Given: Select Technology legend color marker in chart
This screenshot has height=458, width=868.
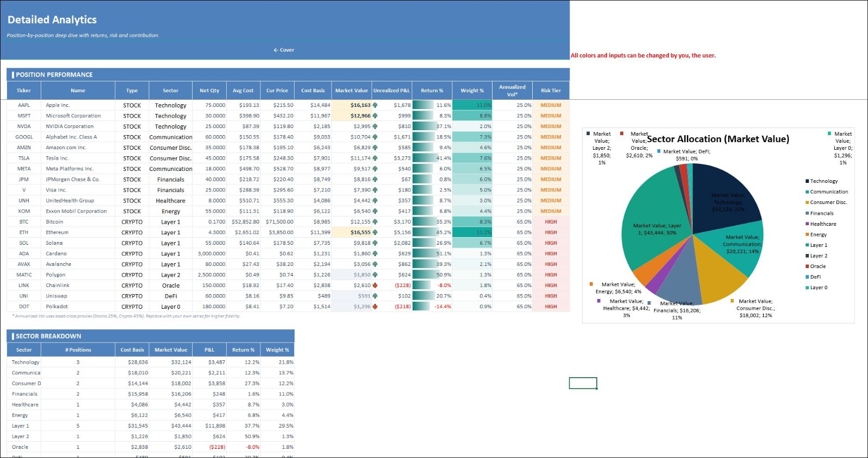Looking at the screenshot, I should click(x=807, y=181).
